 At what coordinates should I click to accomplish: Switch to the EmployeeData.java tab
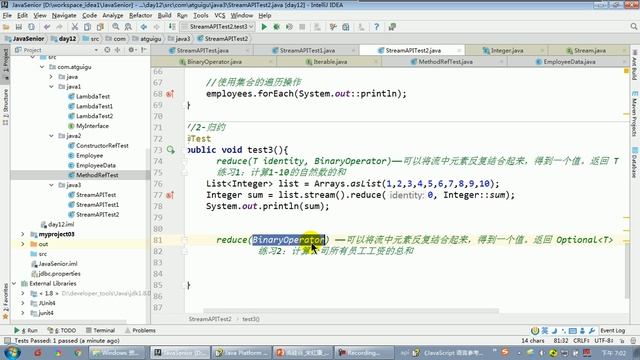click(568, 62)
